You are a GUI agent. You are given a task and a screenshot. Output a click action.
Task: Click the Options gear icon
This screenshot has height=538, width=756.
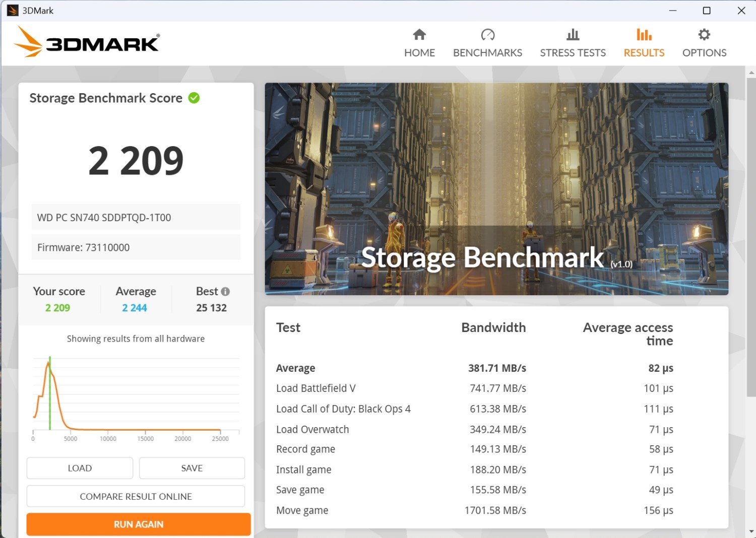(x=704, y=34)
